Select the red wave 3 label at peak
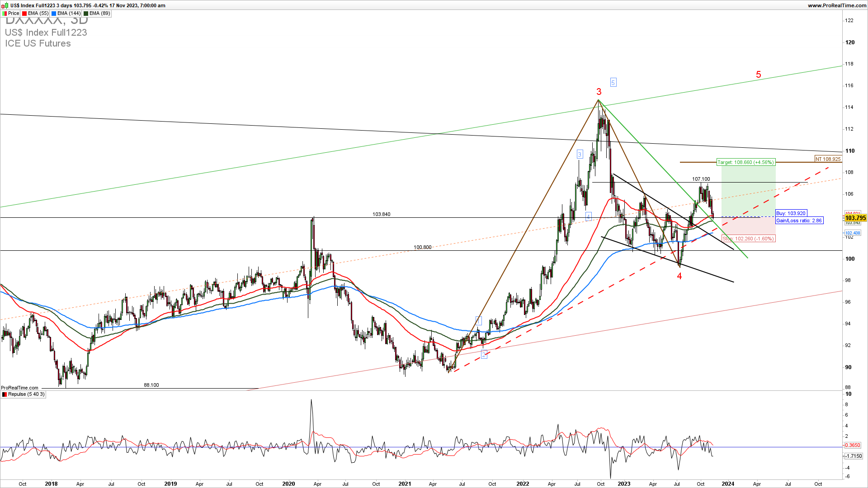This screenshot has width=868, height=488. tap(599, 92)
